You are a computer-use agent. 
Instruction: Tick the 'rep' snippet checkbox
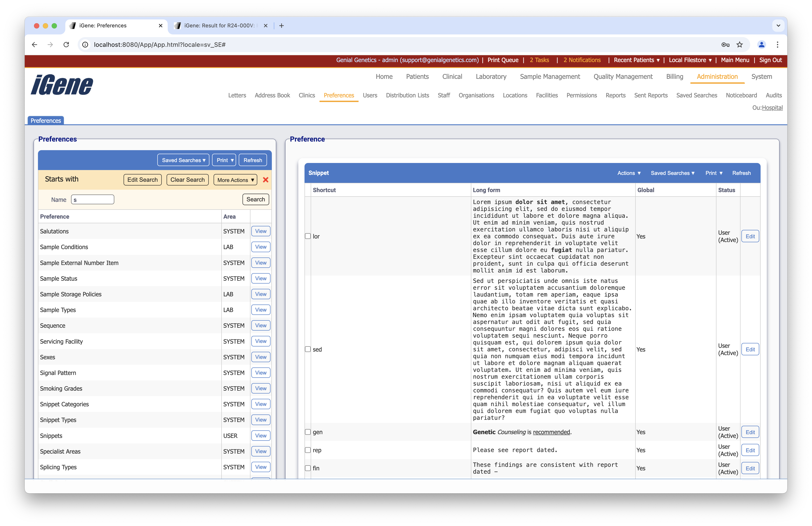pos(308,450)
